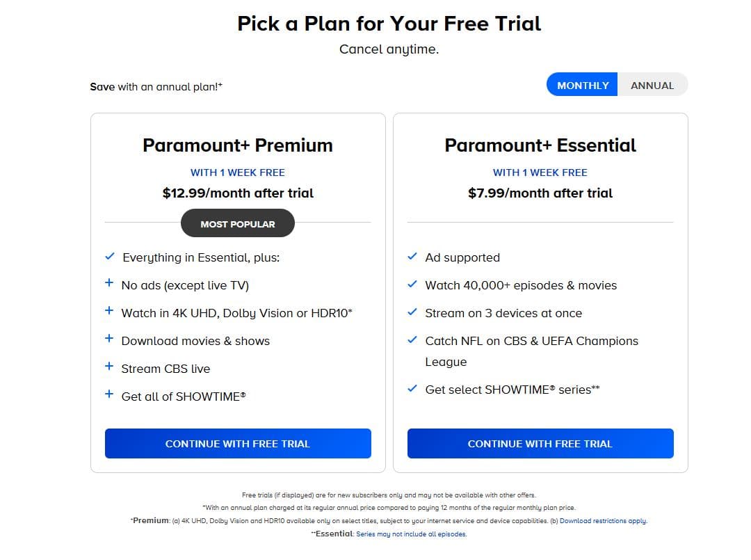Click the Paramount+ Premium plan title
751x560 pixels.
(x=238, y=145)
